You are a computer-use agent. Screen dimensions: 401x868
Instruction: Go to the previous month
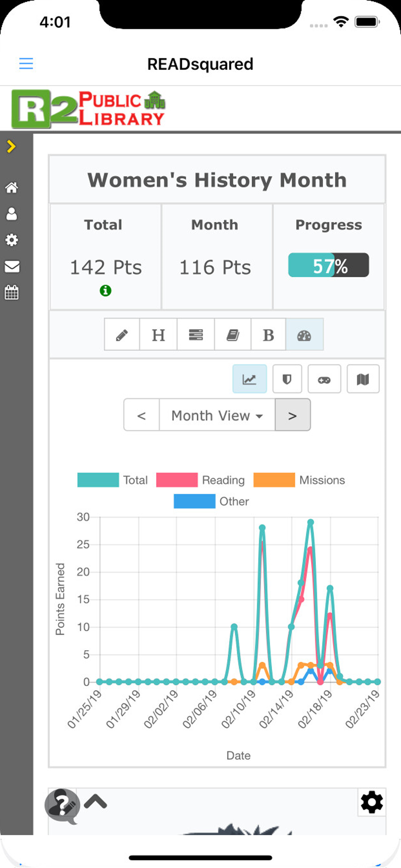pyautogui.click(x=141, y=416)
